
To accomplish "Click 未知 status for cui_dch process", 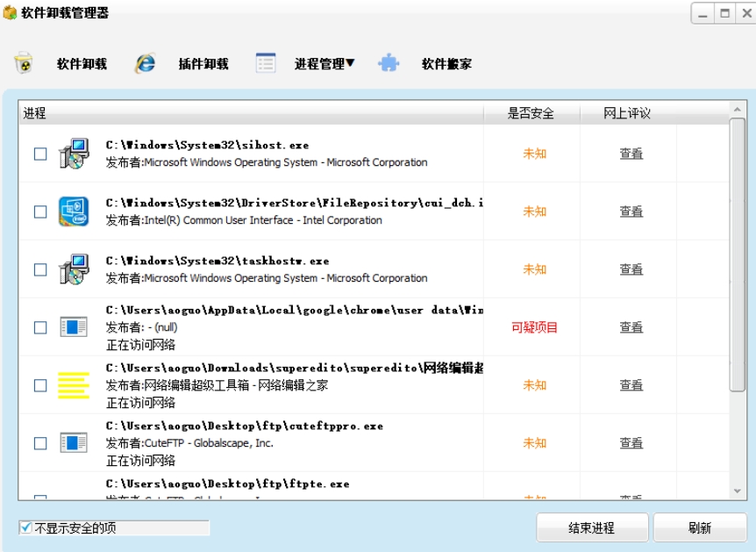I will 535,211.
